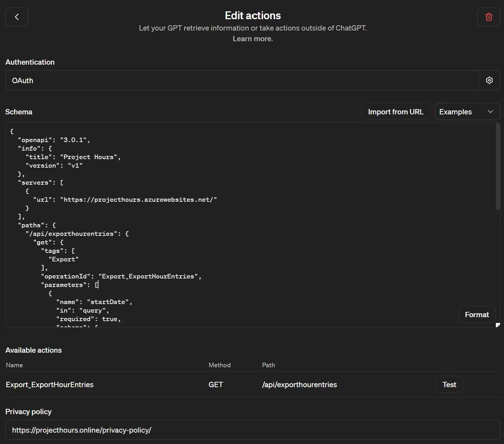The image size is (504, 444).
Task: Click the privacy policy URL field
Action: (x=252, y=430)
